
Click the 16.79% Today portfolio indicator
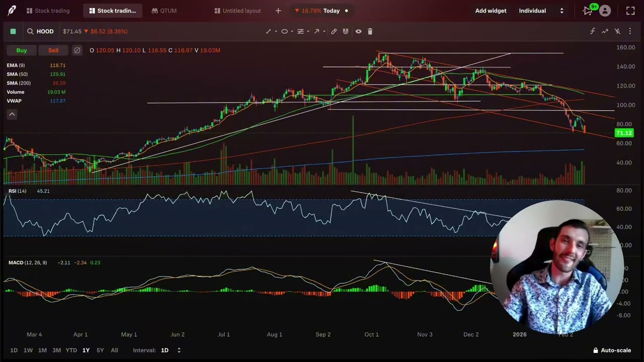[x=321, y=11]
